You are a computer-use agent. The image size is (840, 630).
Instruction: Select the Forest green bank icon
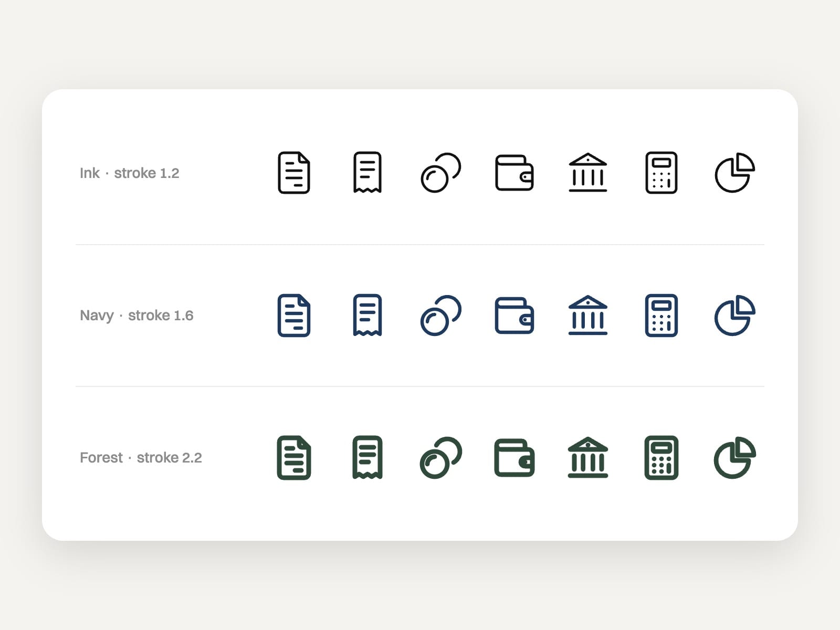[x=588, y=457]
